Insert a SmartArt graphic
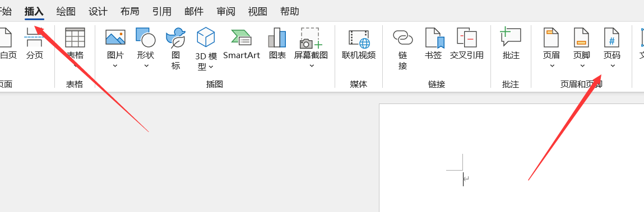644x212 pixels. [x=241, y=44]
